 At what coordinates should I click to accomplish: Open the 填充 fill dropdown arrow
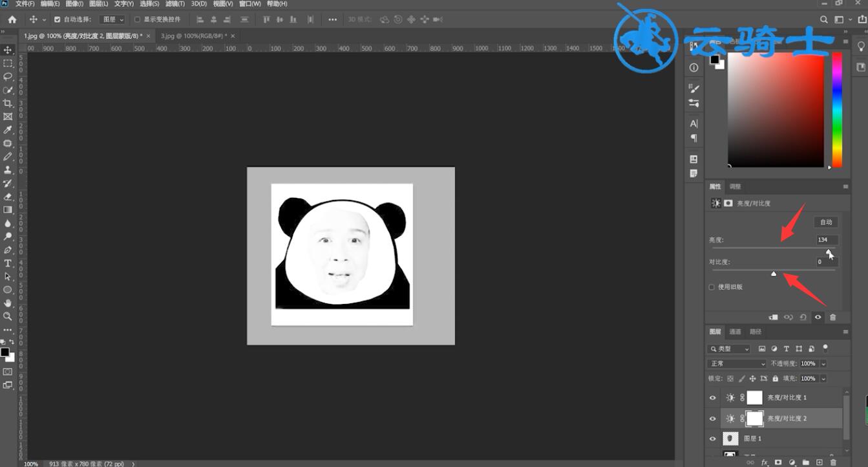(823, 378)
